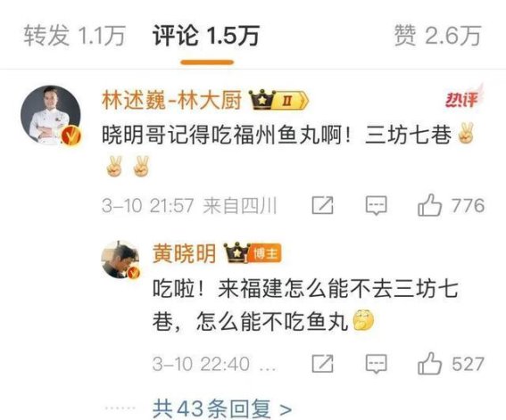The image size is (506, 420).
Task: Tap the reply bubble icon on 林大厨's comment
Action: pos(376,205)
